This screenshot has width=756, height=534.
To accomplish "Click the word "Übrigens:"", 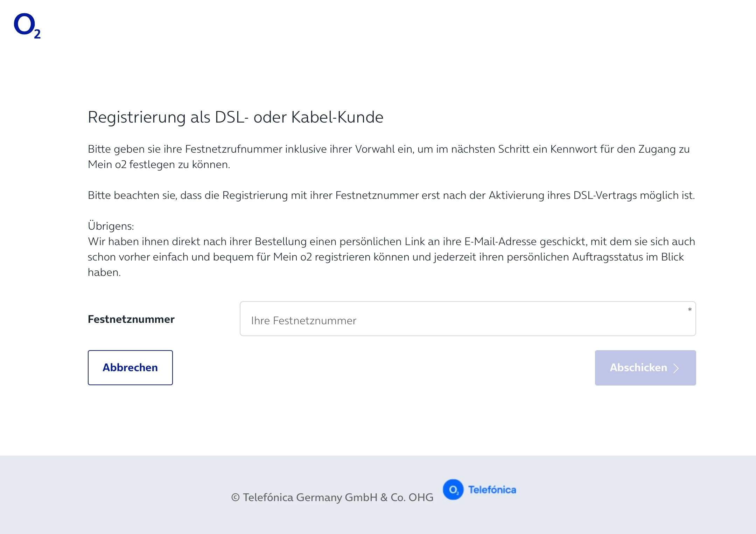I will click(111, 226).
